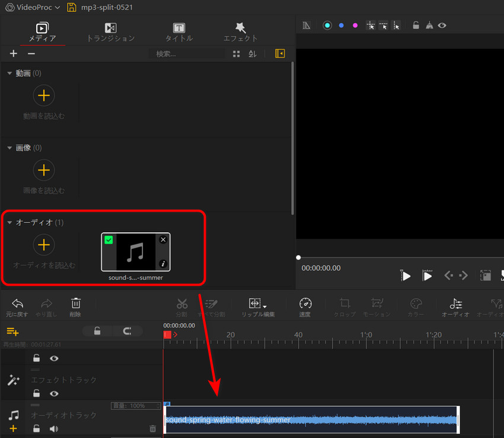Select the cyan color marker
The width and height of the screenshot is (504, 438).
click(x=327, y=25)
